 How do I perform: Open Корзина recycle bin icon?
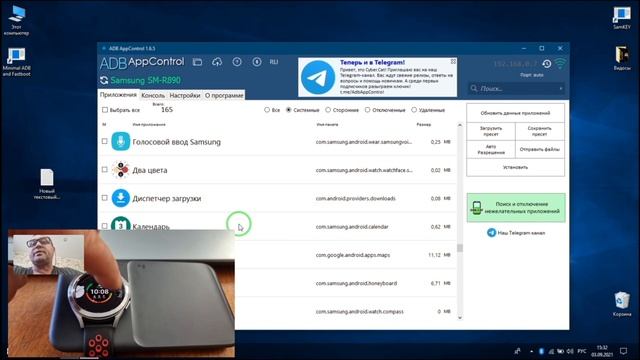(x=622, y=304)
